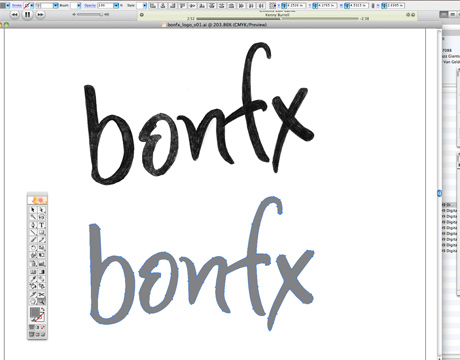Select the Lasso tool
The image size is (460, 360).
point(42,217)
